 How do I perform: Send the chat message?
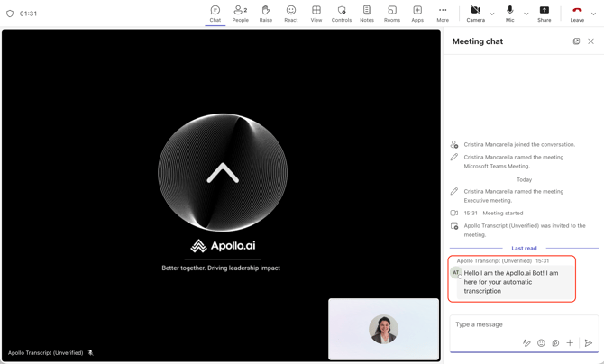589,343
